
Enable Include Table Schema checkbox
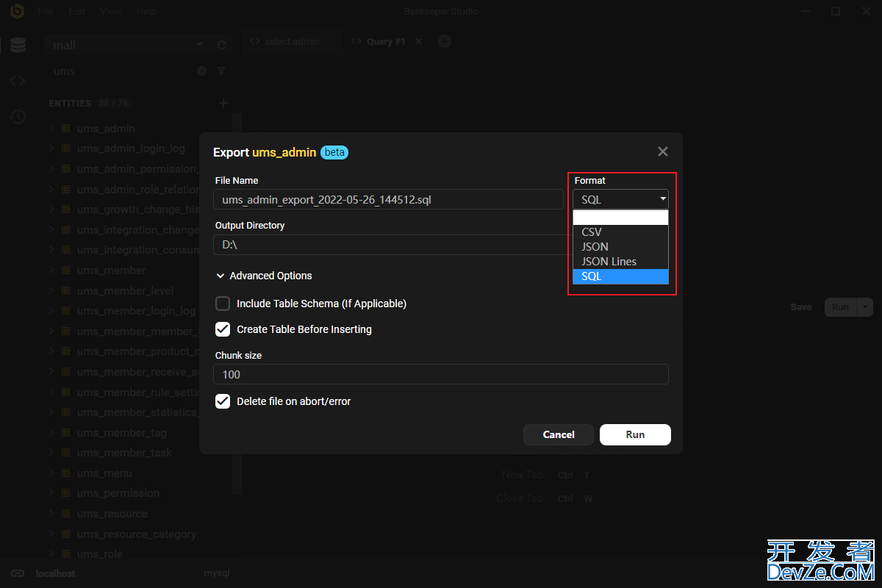pos(222,304)
